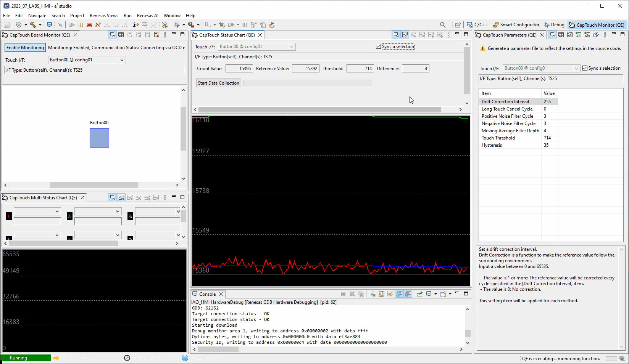This screenshot has width=629, height=364.
Task: Select the Console tab
Action: [x=207, y=294]
